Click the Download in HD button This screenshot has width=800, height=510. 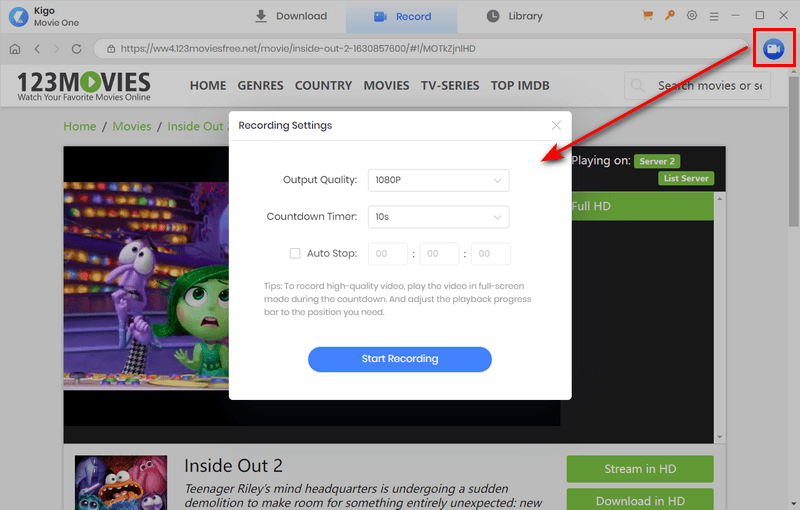click(x=640, y=500)
